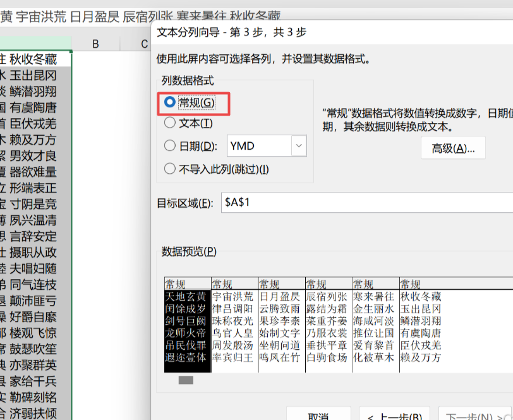Select the 日月盈昃 column in data preview
513x420 pixels.
click(x=281, y=327)
